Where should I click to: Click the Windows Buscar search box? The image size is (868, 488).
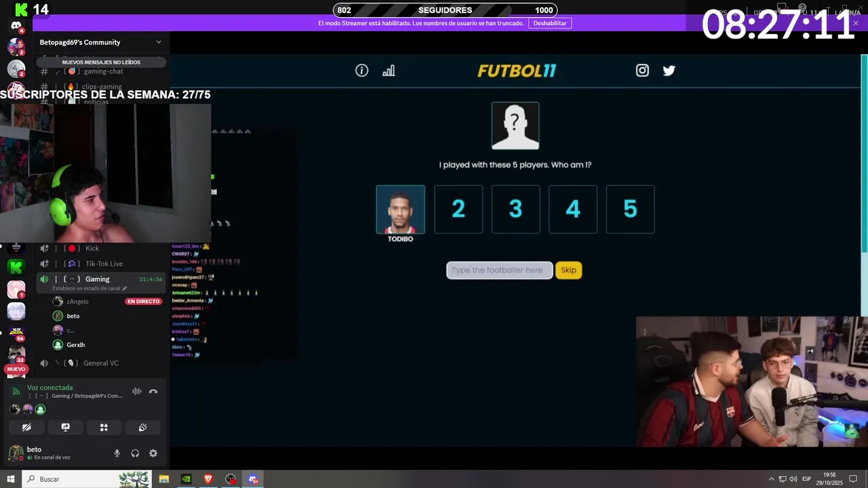[x=87, y=479]
